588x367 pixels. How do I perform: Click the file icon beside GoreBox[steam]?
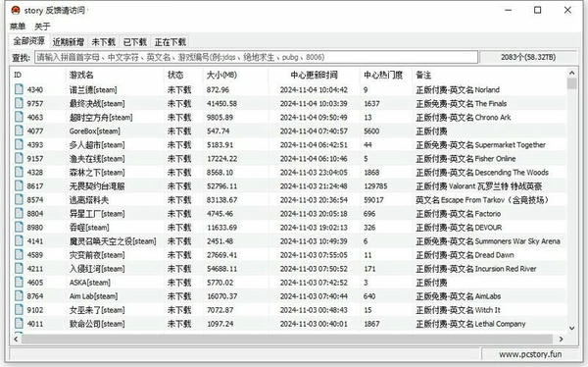(19, 131)
